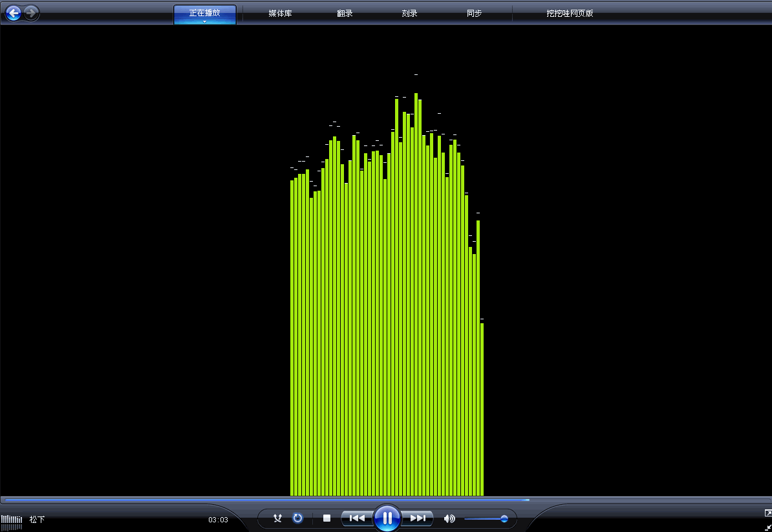The height and width of the screenshot is (532, 772).
Task: Adjust the volume slider
Action: coord(486,518)
